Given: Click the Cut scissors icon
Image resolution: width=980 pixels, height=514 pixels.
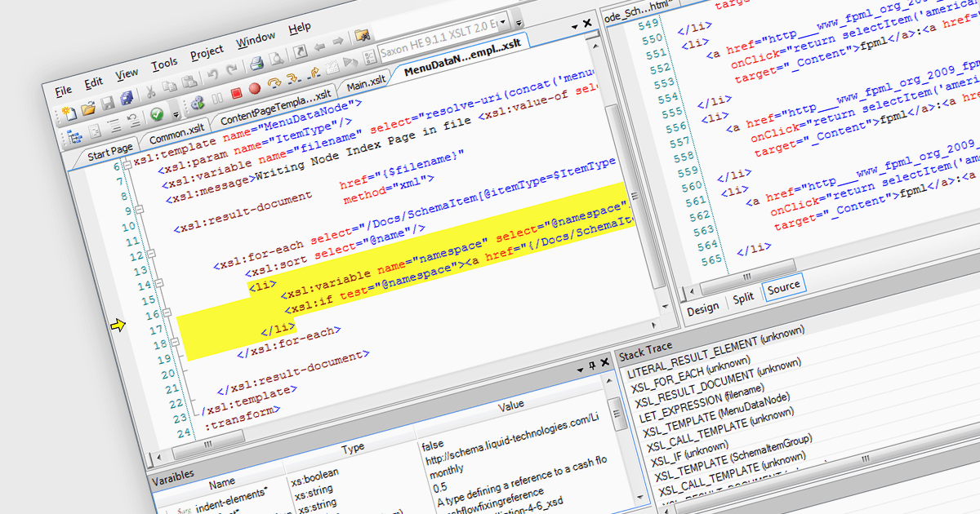Looking at the screenshot, I should 150,91.
